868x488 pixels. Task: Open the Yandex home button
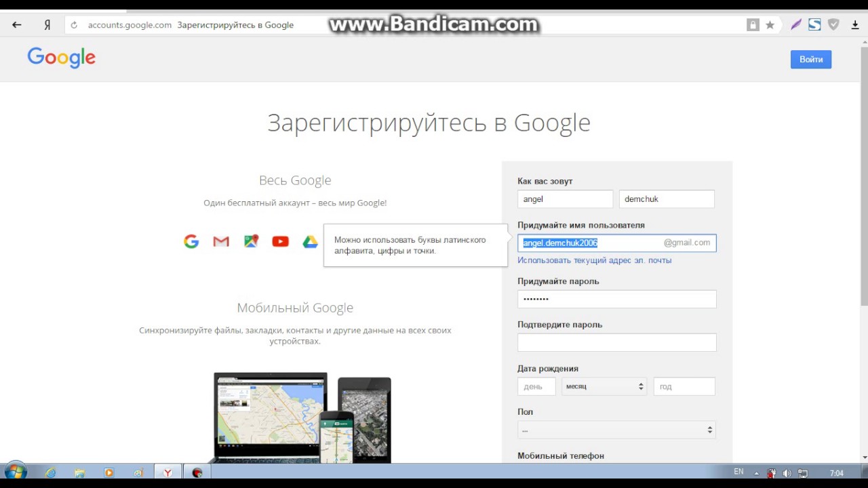[x=47, y=25]
